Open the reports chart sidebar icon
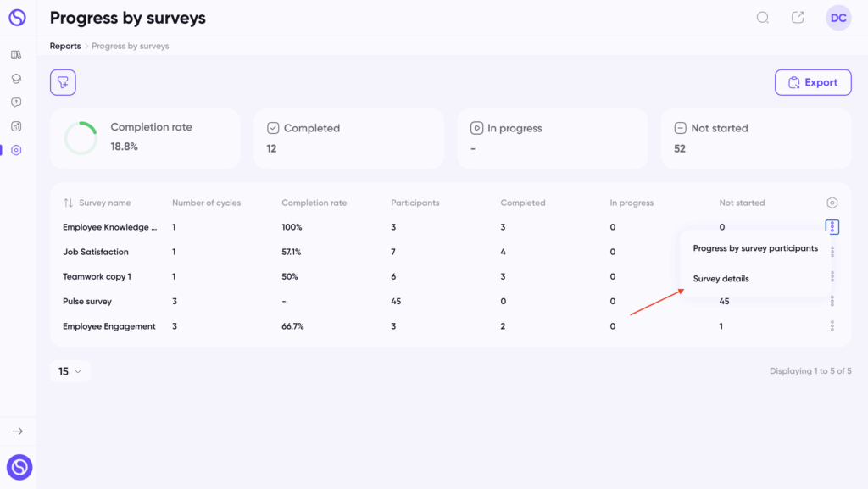This screenshot has width=868, height=489. (16, 126)
